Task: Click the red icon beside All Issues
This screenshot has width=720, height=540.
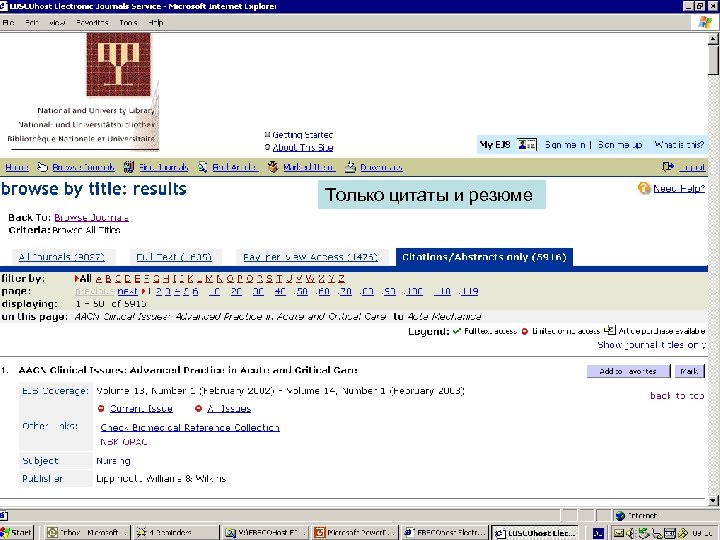Action: [x=198, y=409]
